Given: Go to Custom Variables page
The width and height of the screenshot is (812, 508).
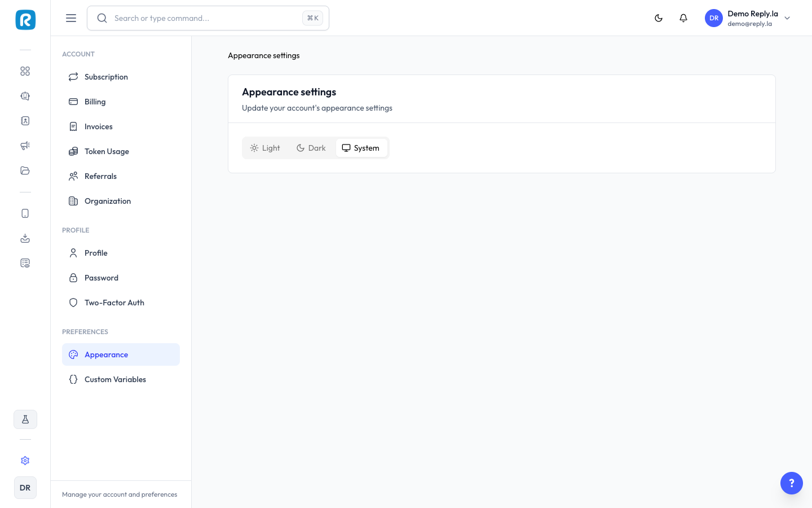Looking at the screenshot, I should [x=121, y=379].
